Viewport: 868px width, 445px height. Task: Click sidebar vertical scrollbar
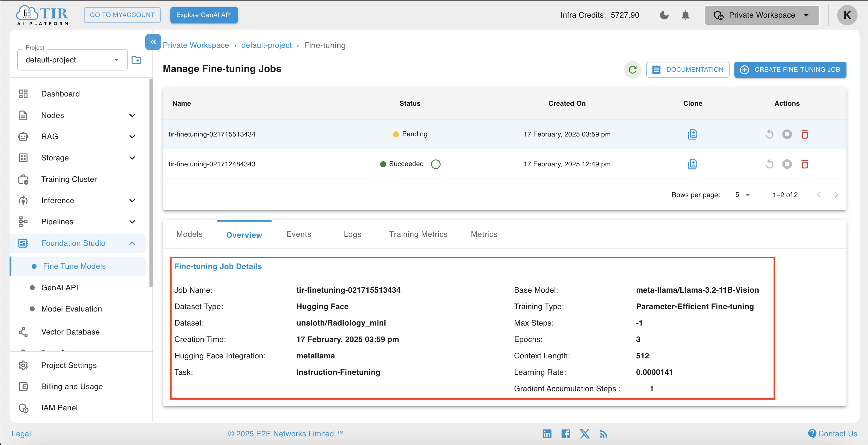pos(151,183)
